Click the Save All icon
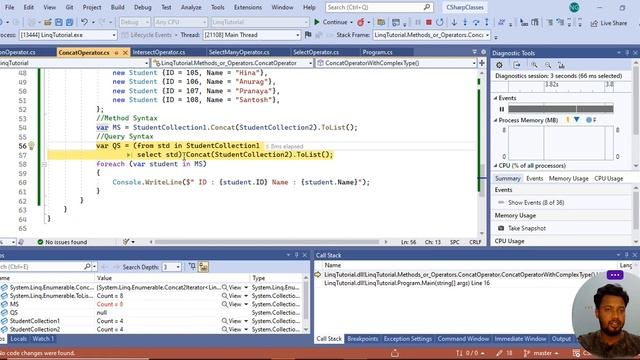This screenshot has width=640, height=360. coord(69,22)
